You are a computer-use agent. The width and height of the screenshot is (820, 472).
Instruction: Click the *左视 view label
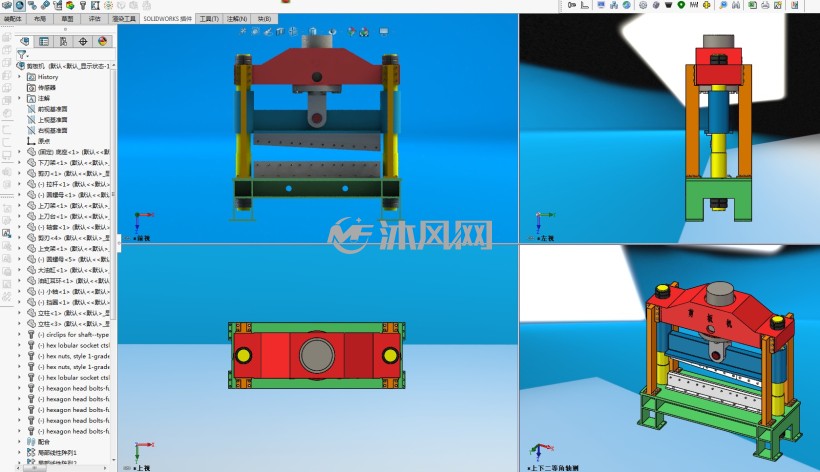click(x=544, y=238)
